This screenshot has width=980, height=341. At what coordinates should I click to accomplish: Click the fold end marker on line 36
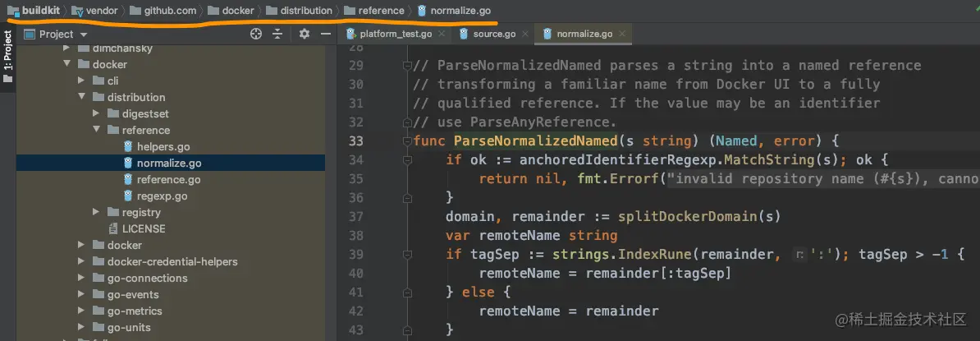click(x=407, y=198)
